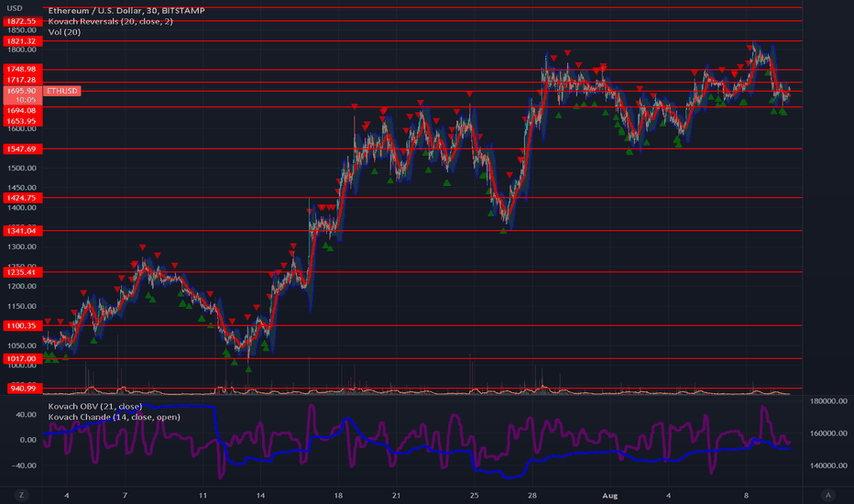Select the 1100.35 horizontal line price label
Screen dimensions: 854x504
(22, 326)
